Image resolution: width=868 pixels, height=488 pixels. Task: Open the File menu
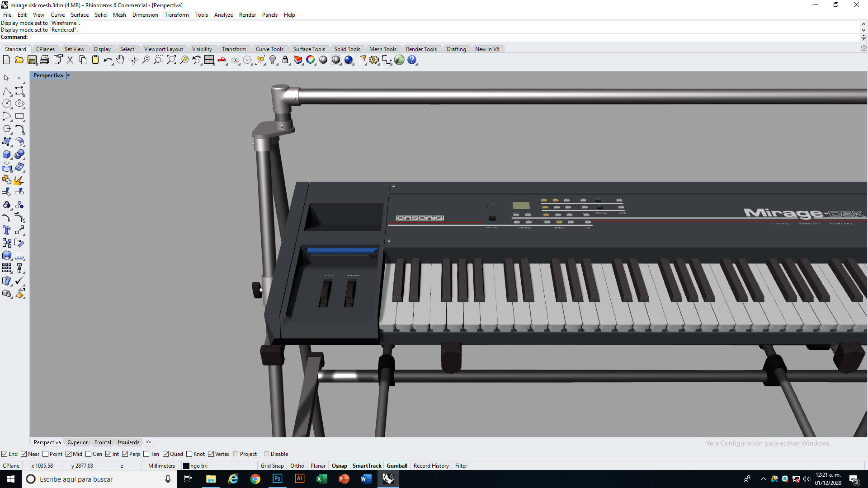(x=7, y=15)
